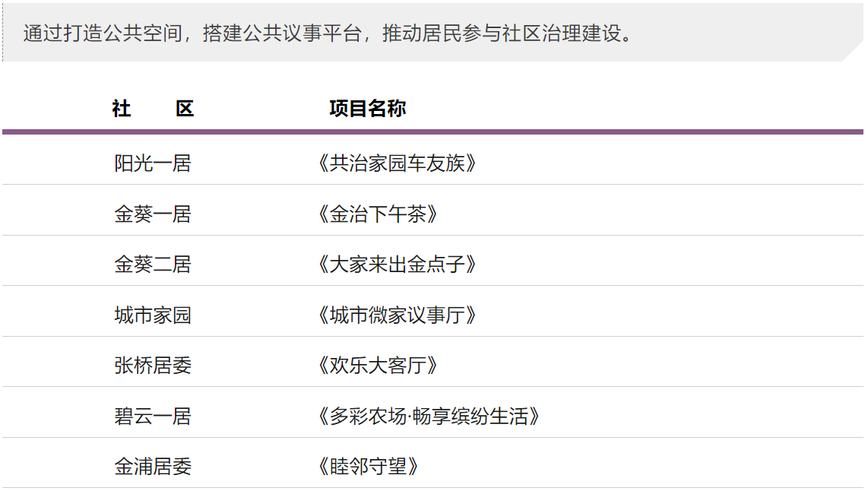Image resolution: width=868 pixels, height=491 pixels.
Task: Click the words 搭建公共议事平台 in banner
Action: (x=282, y=33)
